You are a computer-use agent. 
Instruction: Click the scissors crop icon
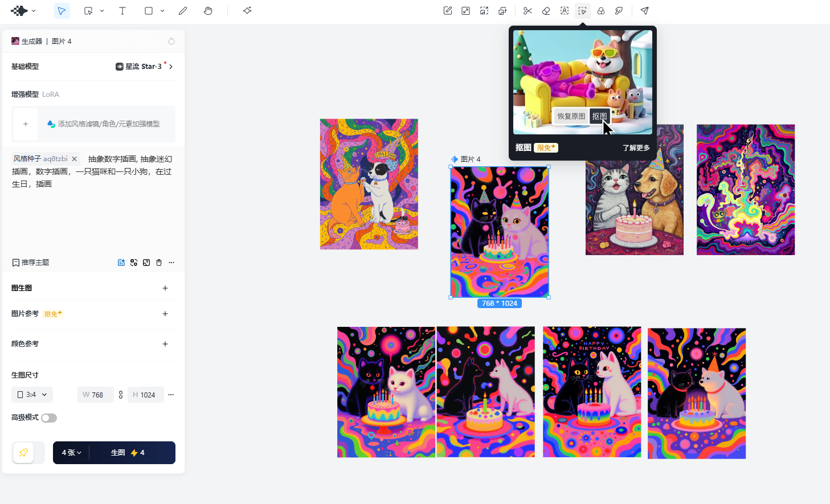click(x=528, y=11)
